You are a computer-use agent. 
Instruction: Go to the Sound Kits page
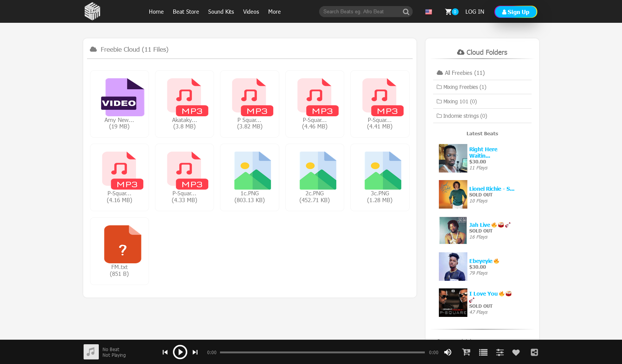(x=221, y=12)
